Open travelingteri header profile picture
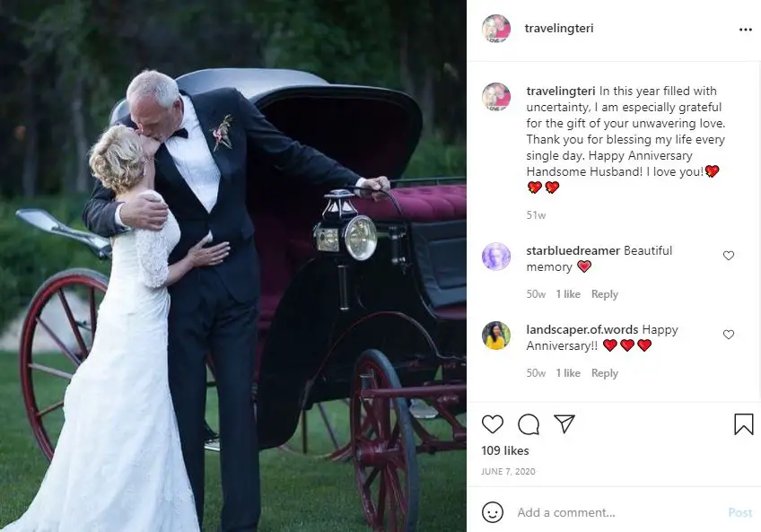Image resolution: width=761 pixels, height=532 pixels. coord(496,29)
